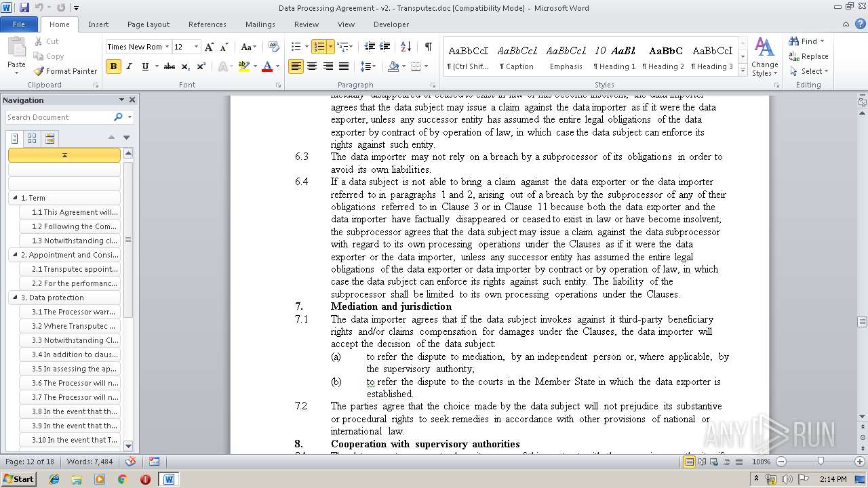Open Internet Explorer from the taskbar
The width and height of the screenshot is (868, 488).
(54, 479)
